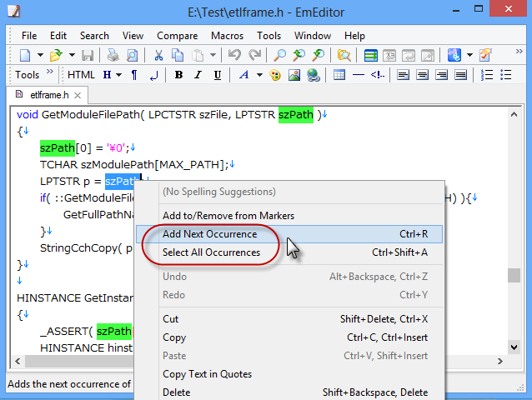532x400 pixels.
Task: Click the Open file folder icon
Action: click(x=57, y=55)
